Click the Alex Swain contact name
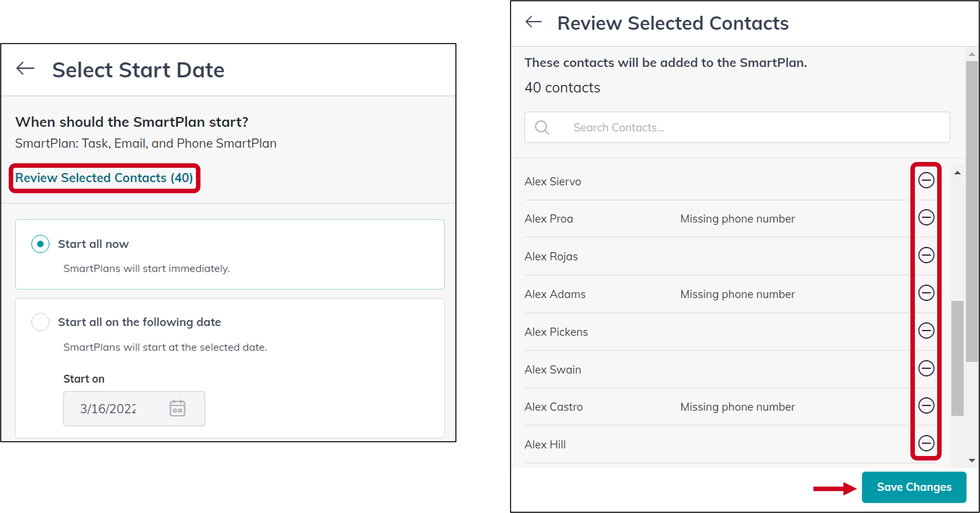 [x=553, y=369]
